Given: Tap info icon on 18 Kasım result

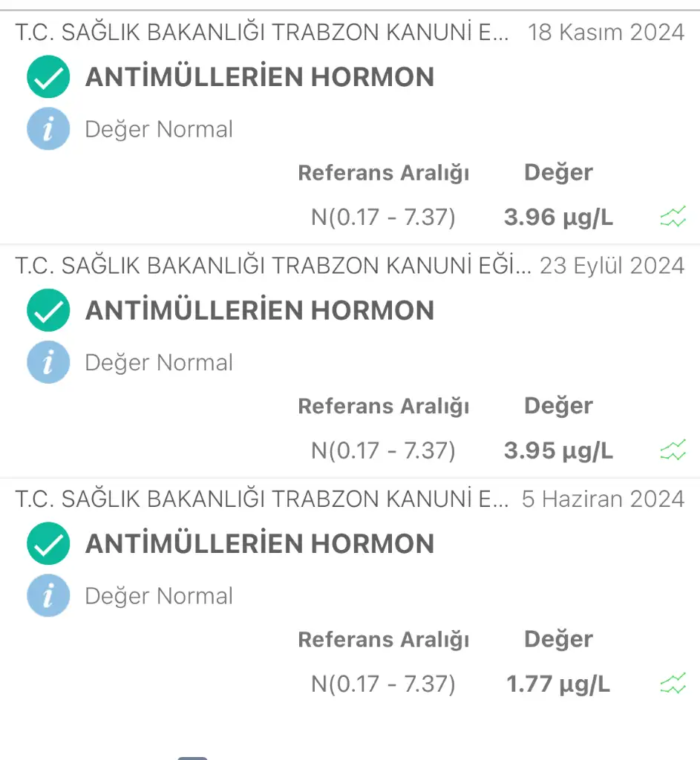Looking at the screenshot, I should (48, 129).
